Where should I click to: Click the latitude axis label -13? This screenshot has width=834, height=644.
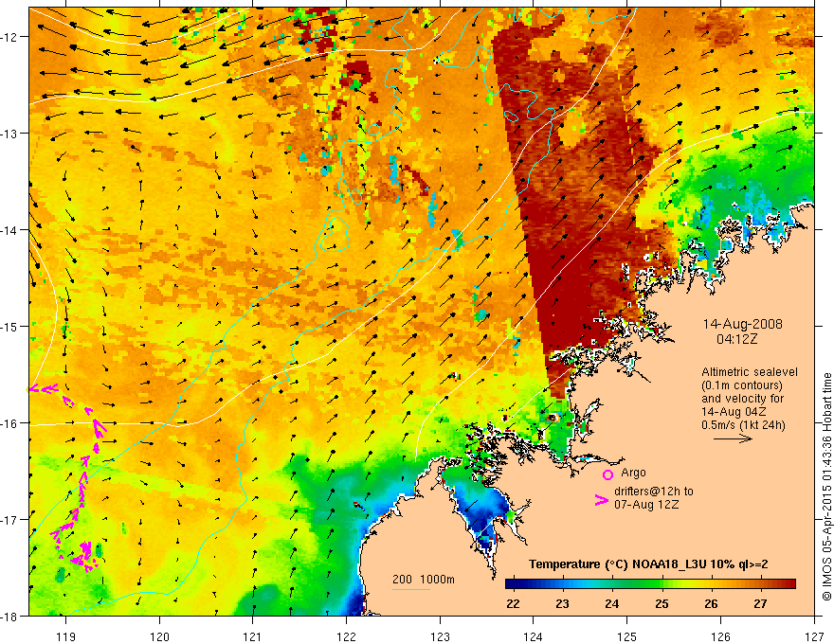[9, 133]
